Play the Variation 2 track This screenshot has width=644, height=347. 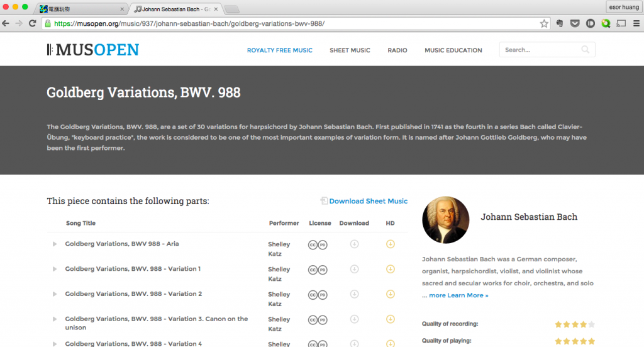coord(55,294)
